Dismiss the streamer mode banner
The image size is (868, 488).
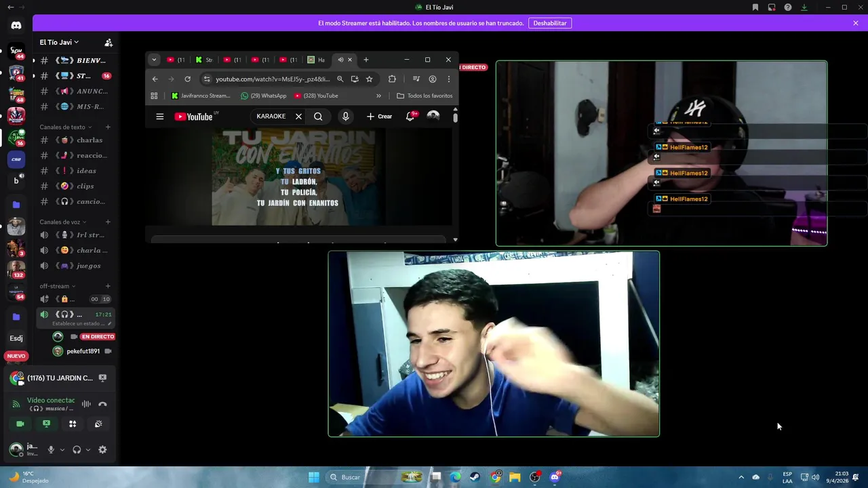(856, 23)
